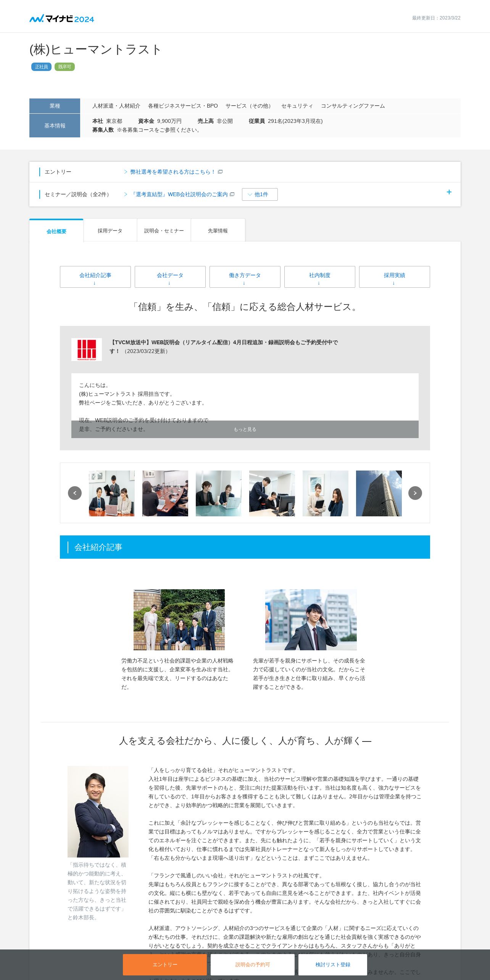The height and width of the screenshot is (980, 490).
Task: Jump to 会社紹介記事 section button
Action: point(95,277)
